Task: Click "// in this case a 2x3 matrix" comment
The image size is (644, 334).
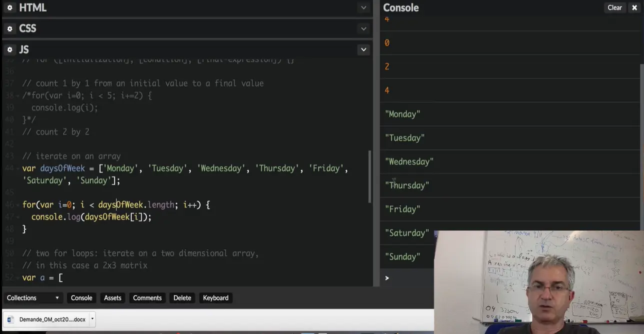Action: click(84, 265)
